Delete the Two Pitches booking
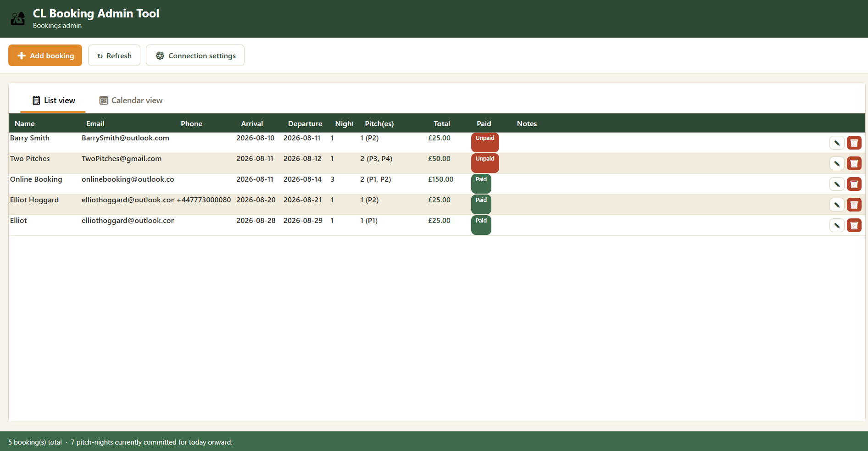Viewport: 868px width, 451px height. [854, 163]
